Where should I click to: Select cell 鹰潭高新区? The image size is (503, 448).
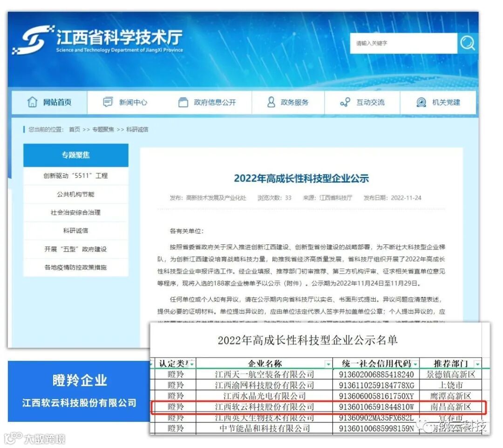point(451,396)
